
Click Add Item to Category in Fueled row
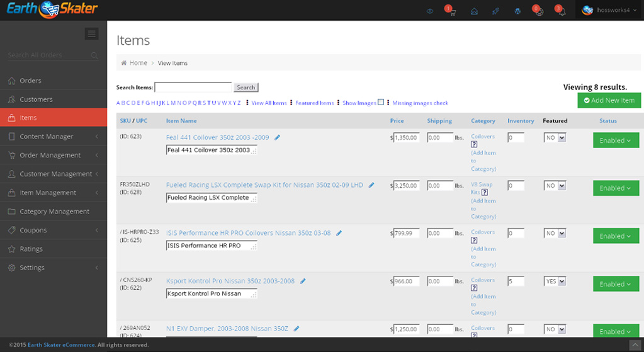[483, 208]
